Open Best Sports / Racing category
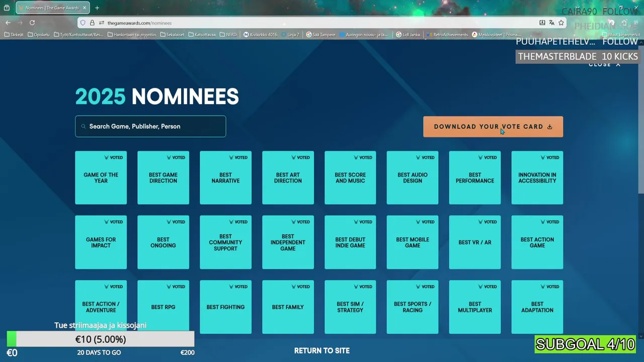Screen dimensions: 644x362 click(413, 307)
